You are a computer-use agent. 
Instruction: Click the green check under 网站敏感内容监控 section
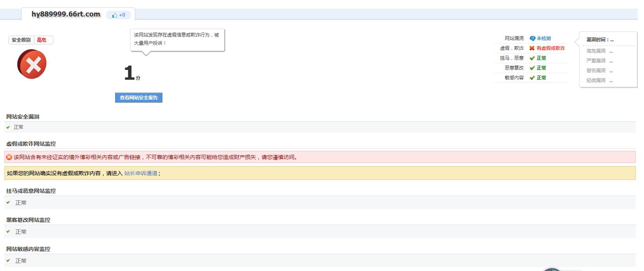coord(8,261)
